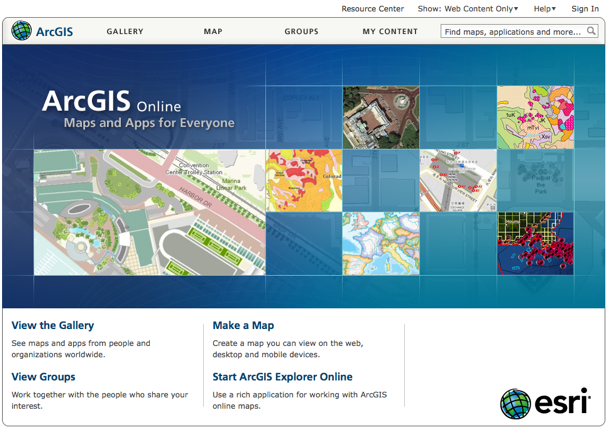
Task: Click the text Work together with the people
Action: (100, 400)
